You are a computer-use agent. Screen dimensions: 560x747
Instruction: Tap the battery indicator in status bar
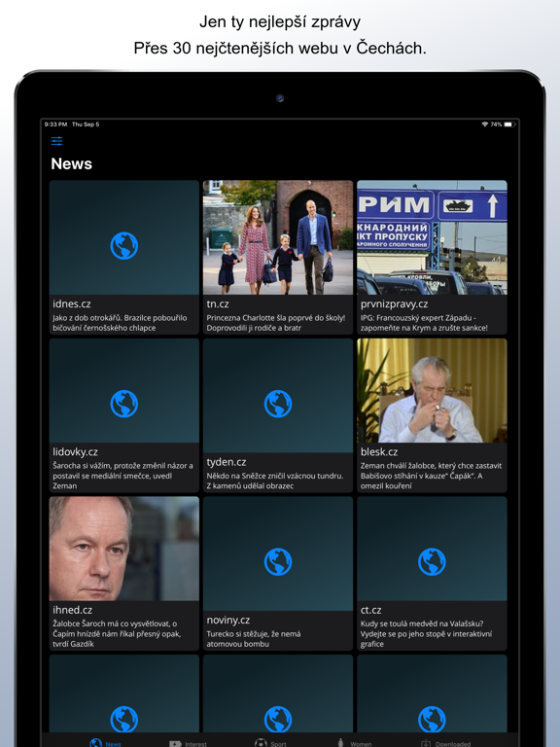[x=509, y=124]
